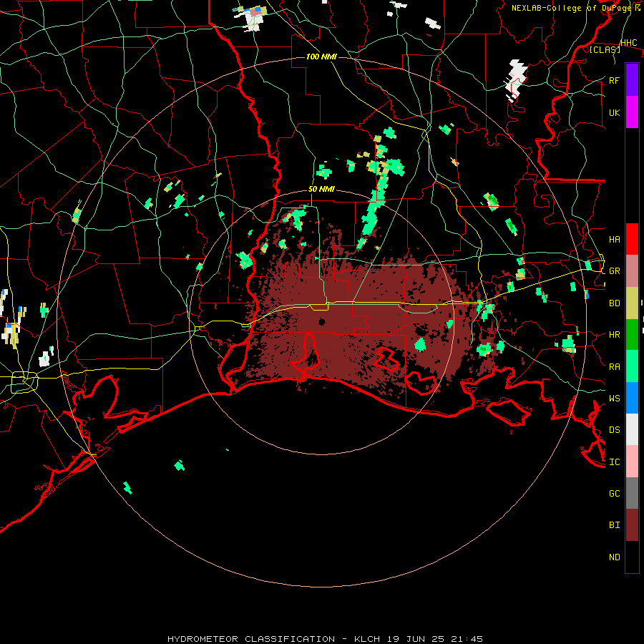Click the '50 NMI' range ring label
This screenshot has width=644, height=644.
point(321,190)
